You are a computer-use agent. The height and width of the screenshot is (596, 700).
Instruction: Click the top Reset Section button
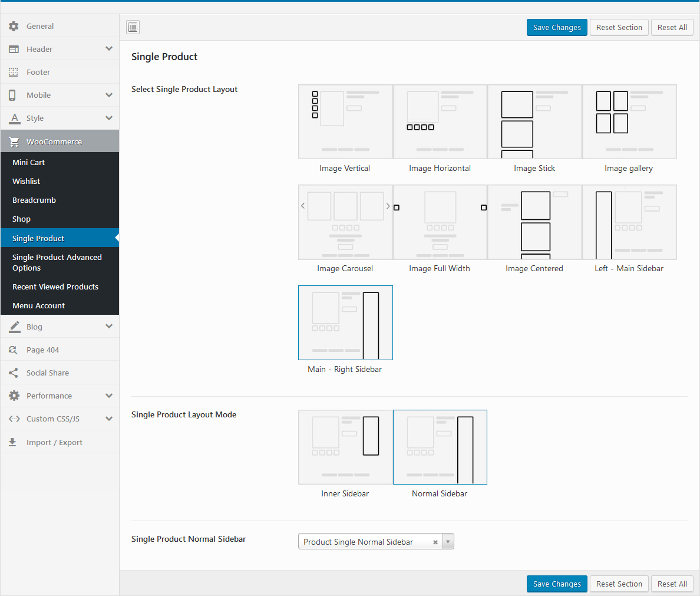(619, 27)
